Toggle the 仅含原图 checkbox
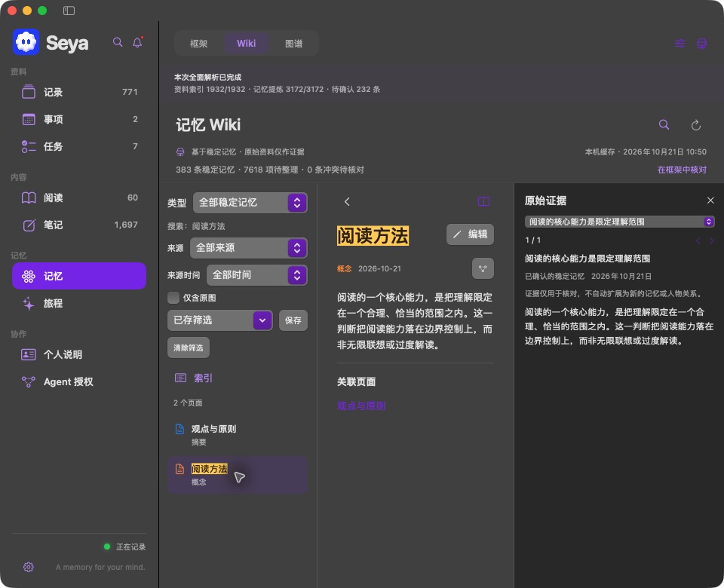The height and width of the screenshot is (588, 724). [173, 298]
